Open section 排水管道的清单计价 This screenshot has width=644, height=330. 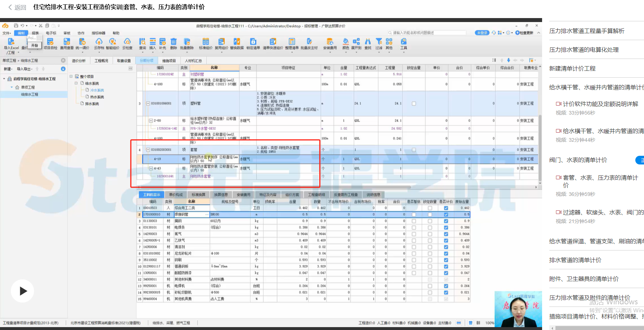coord(575,260)
